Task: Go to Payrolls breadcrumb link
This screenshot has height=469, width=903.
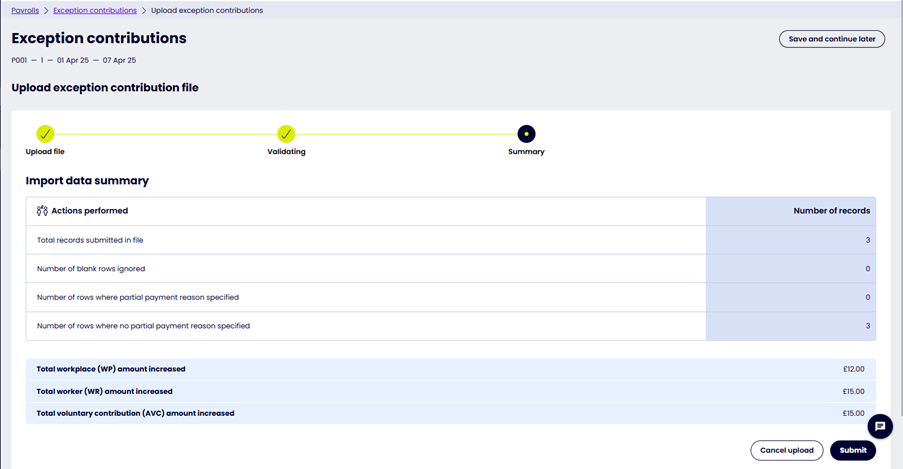Action: pos(25,11)
